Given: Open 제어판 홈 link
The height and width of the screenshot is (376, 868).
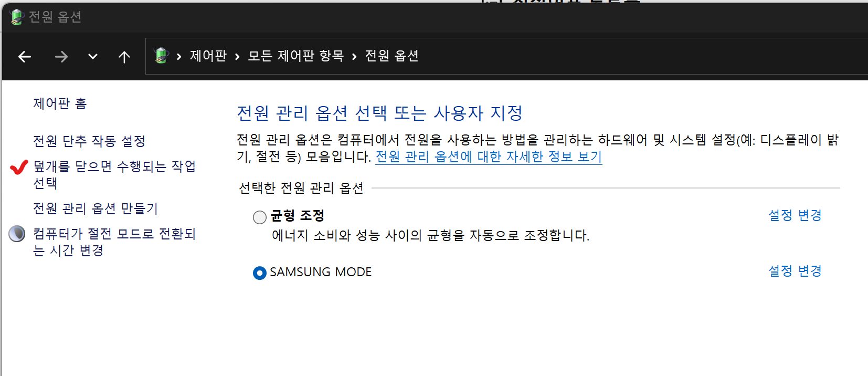Looking at the screenshot, I should (x=60, y=103).
